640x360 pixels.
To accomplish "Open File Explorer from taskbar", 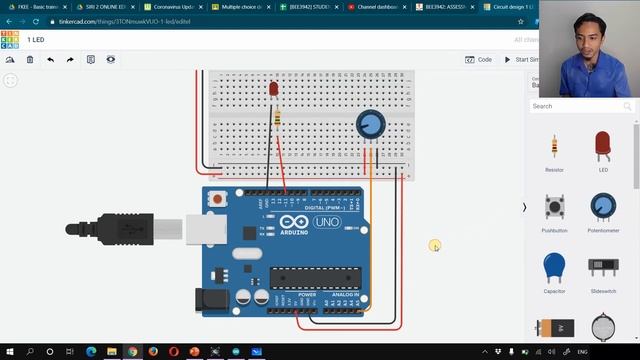I will [x=111, y=352].
